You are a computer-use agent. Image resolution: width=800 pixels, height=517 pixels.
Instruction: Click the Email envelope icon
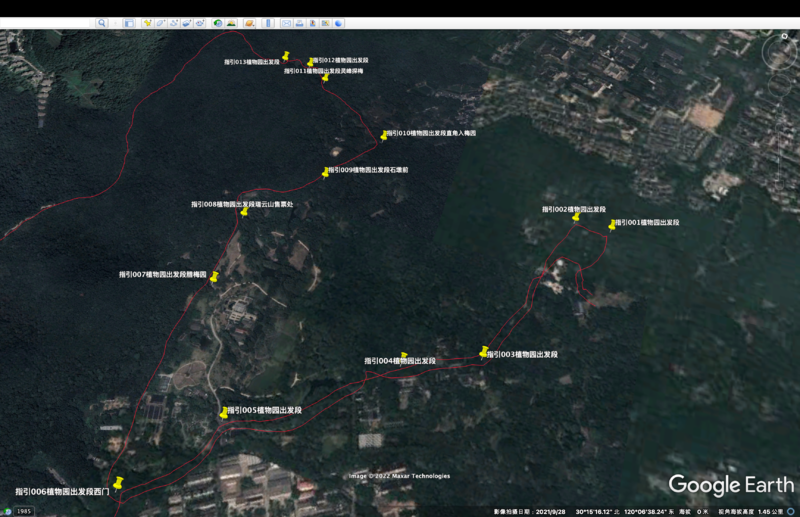tap(286, 23)
